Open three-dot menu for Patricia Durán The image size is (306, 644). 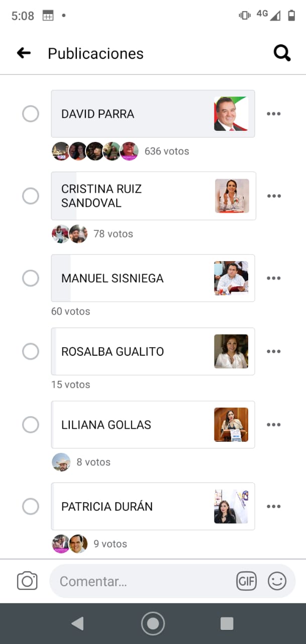(x=274, y=506)
